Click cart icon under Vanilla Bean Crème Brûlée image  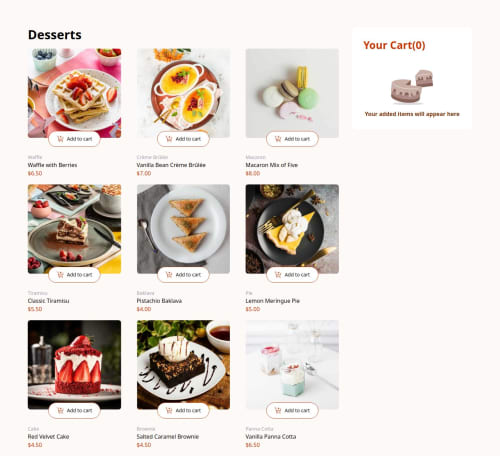(x=169, y=139)
